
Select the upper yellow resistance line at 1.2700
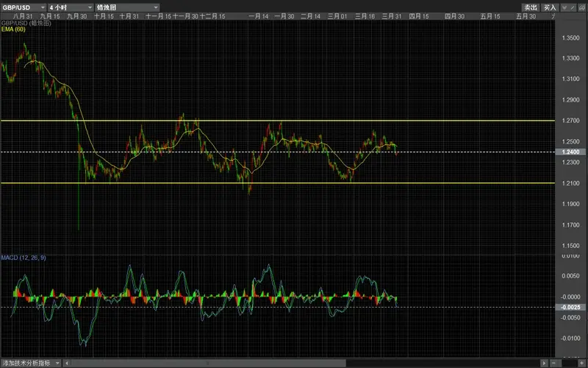(278, 121)
